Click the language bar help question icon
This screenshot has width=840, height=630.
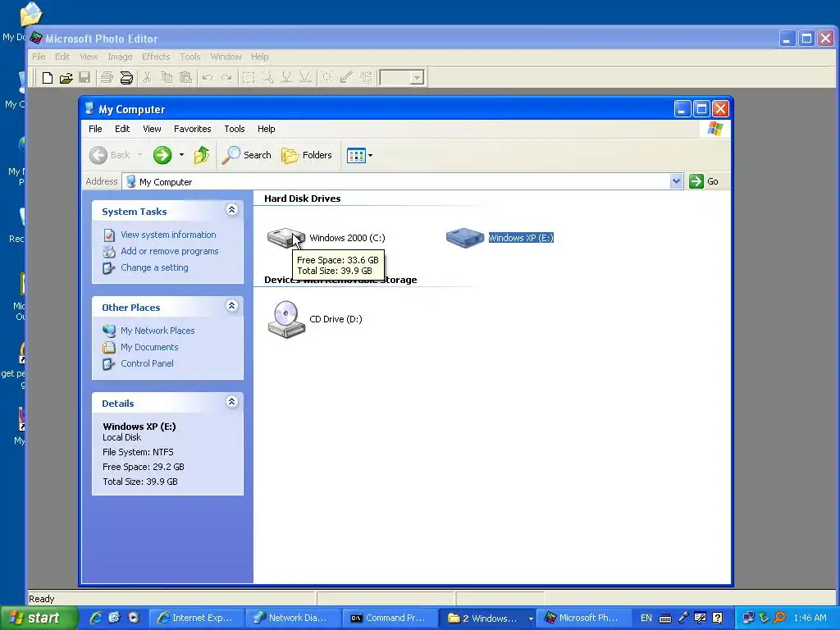click(718, 619)
